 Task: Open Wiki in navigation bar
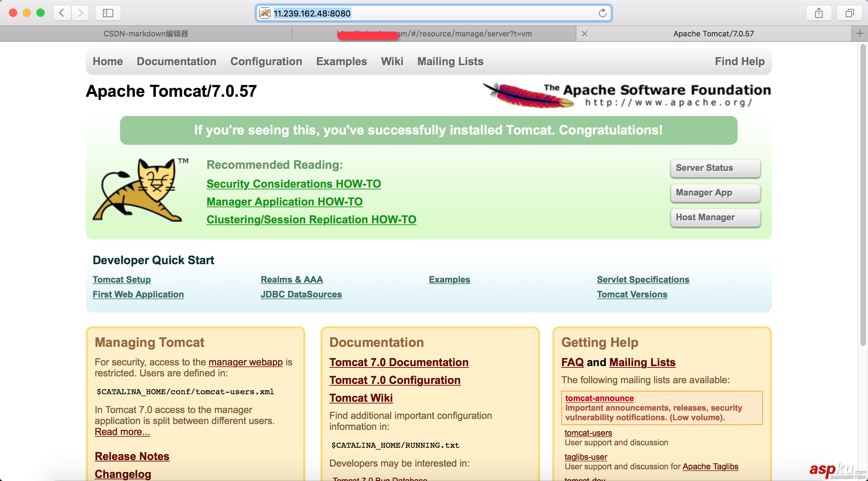pos(392,61)
